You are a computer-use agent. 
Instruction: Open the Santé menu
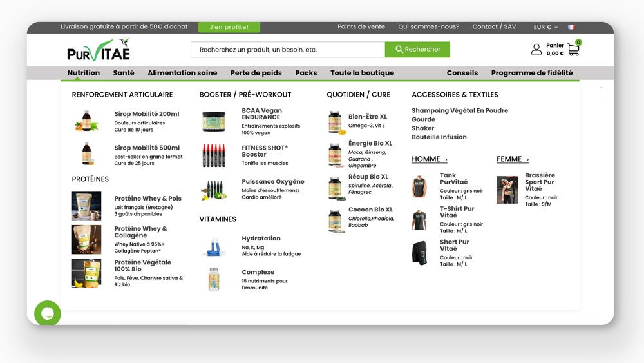[124, 73]
